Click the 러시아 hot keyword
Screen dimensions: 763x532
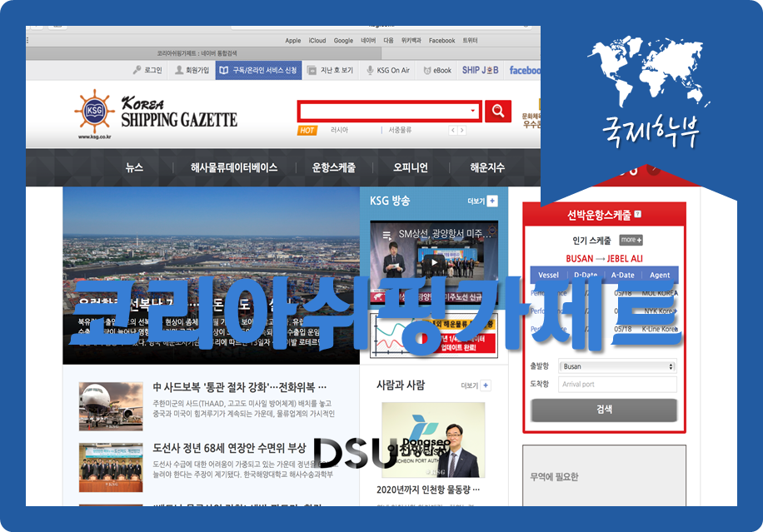tap(339, 130)
